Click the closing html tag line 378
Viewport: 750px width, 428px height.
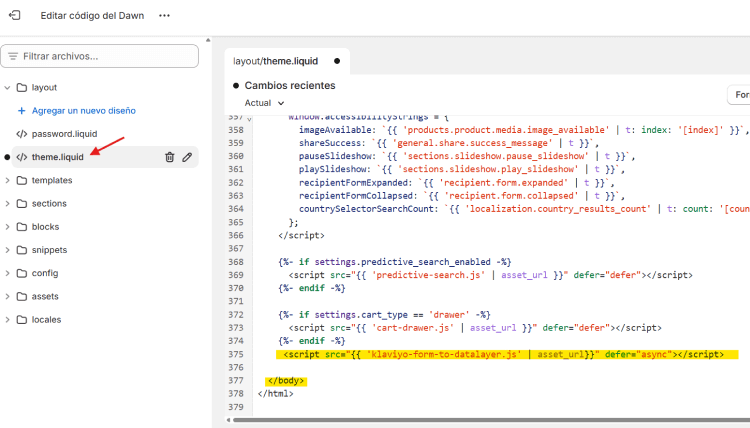(276, 394)
